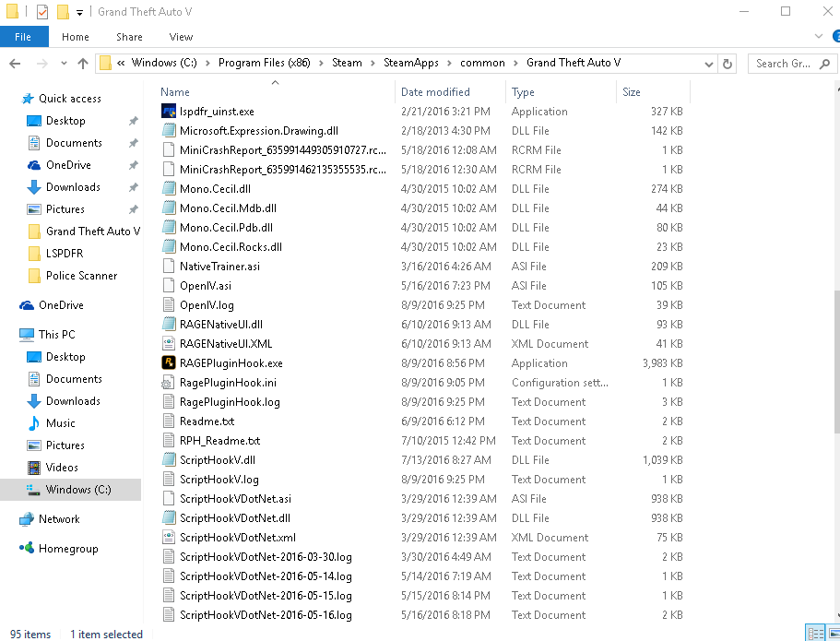This screenshot has width=840, height=641.
Task: Click the RagePluginHook.ini gear file icon
Action: 168,382
